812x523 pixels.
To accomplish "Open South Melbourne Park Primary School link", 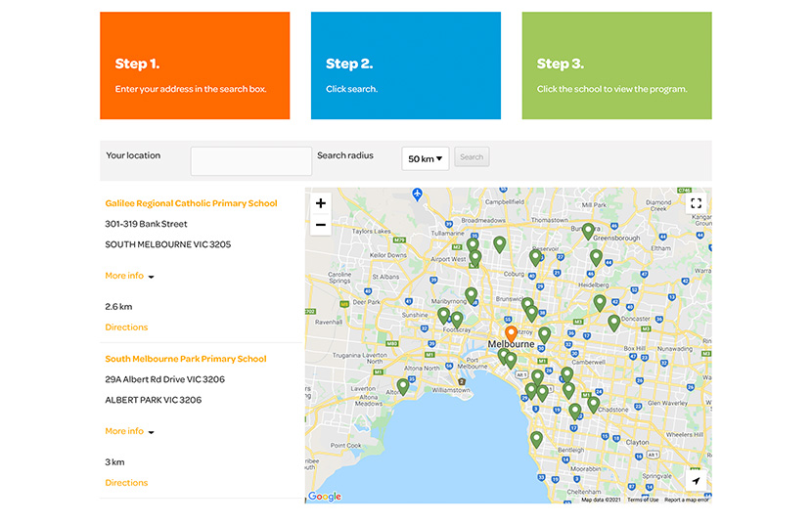I will tap(185, 359).
